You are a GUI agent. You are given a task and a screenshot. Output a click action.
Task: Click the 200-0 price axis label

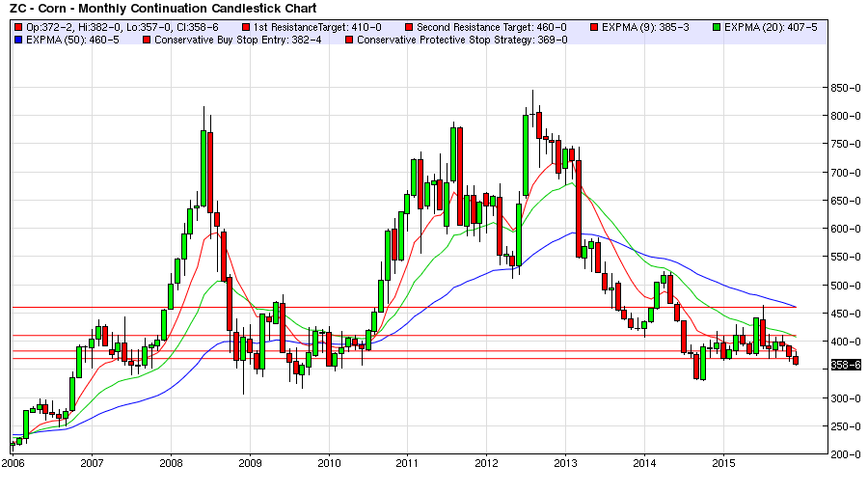pos(845,454)
